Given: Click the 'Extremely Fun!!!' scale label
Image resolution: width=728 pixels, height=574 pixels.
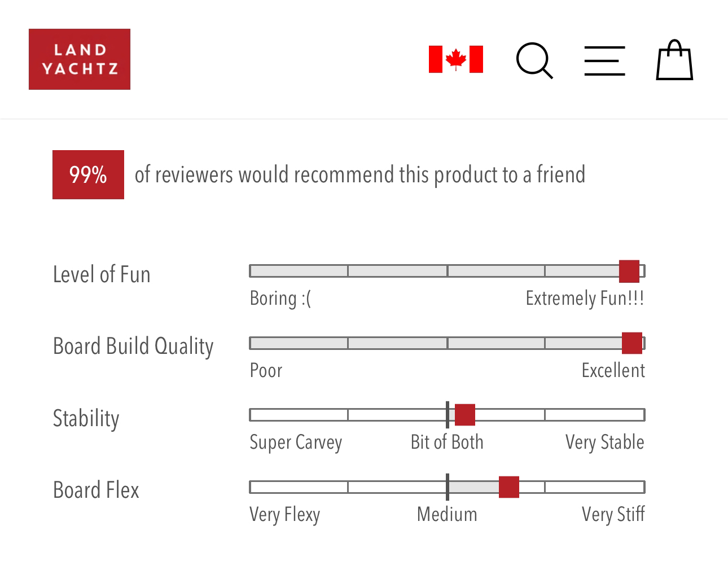Looking at the screenshot, I should 585,298.
